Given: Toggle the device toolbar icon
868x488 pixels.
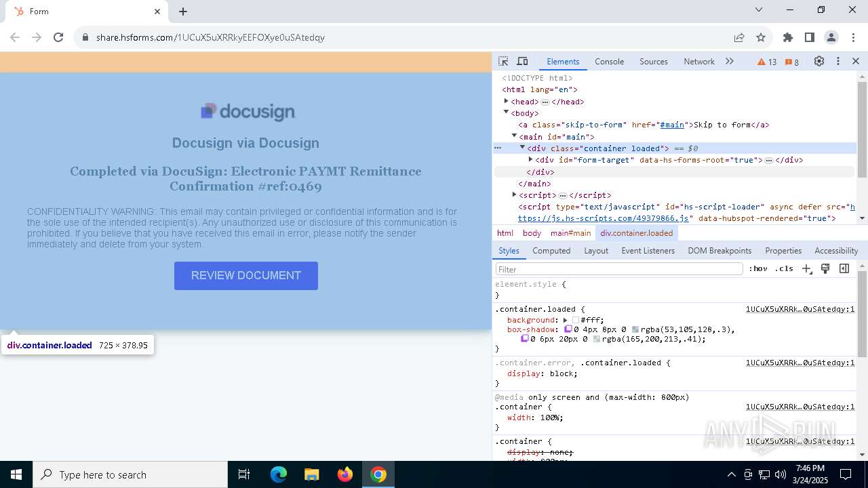Looking at the screenshot, I should click(x=522, y=62).
